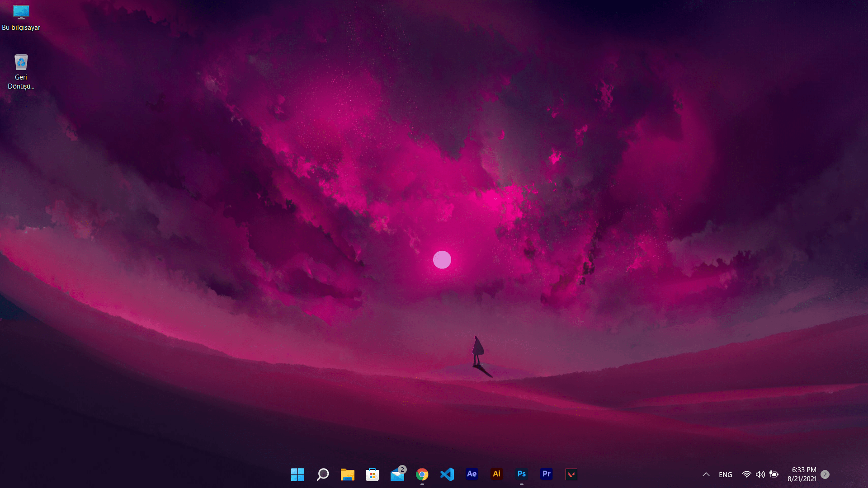The width and height of the screenshot is (868, 488).
Task: Change input language via ENG indicator
Action: tap(726, 474)
